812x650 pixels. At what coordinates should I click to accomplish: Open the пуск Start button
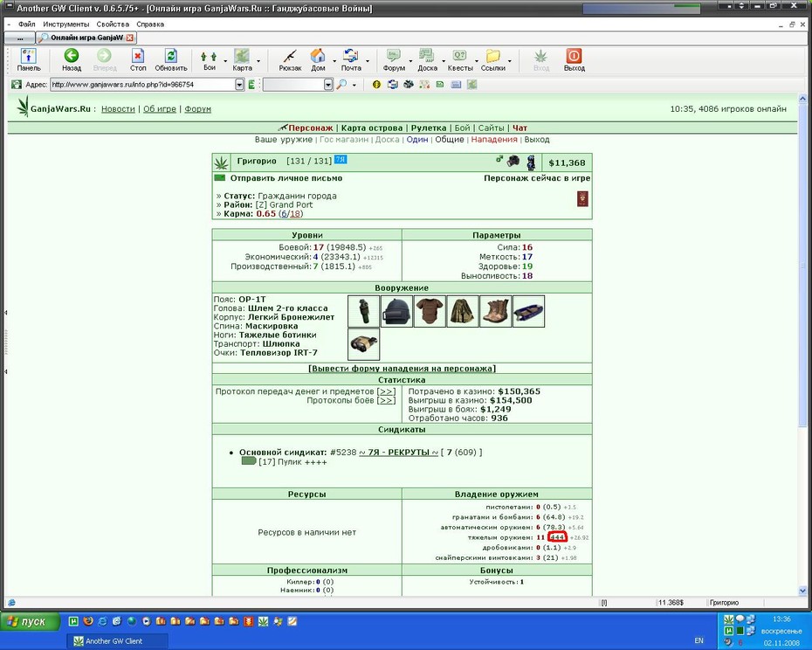(x=30, y=621)
